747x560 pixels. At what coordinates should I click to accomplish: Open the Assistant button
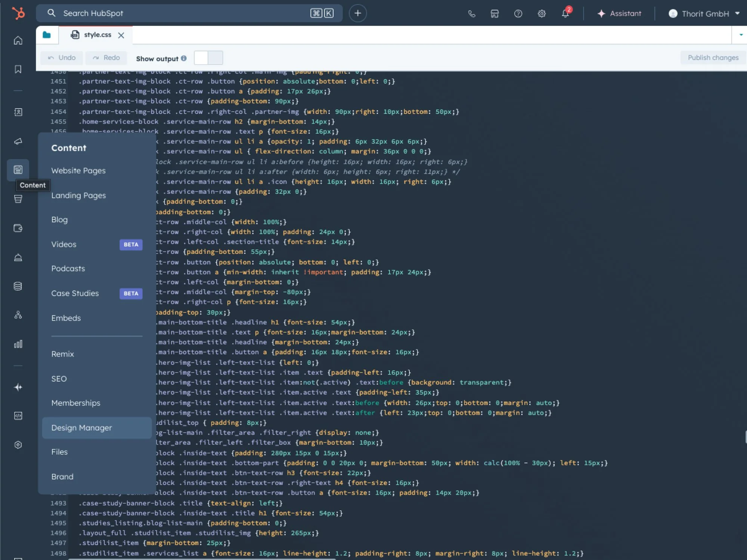click(619, 14)
